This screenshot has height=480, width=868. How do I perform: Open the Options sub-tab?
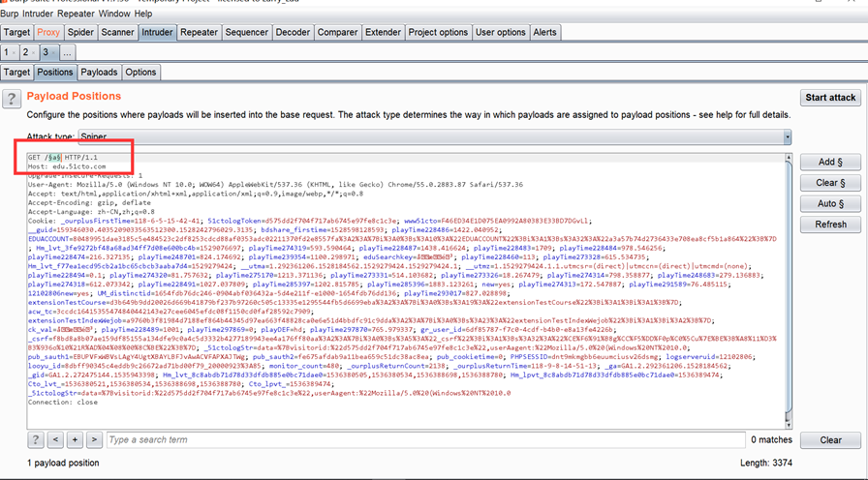(140, 72)
